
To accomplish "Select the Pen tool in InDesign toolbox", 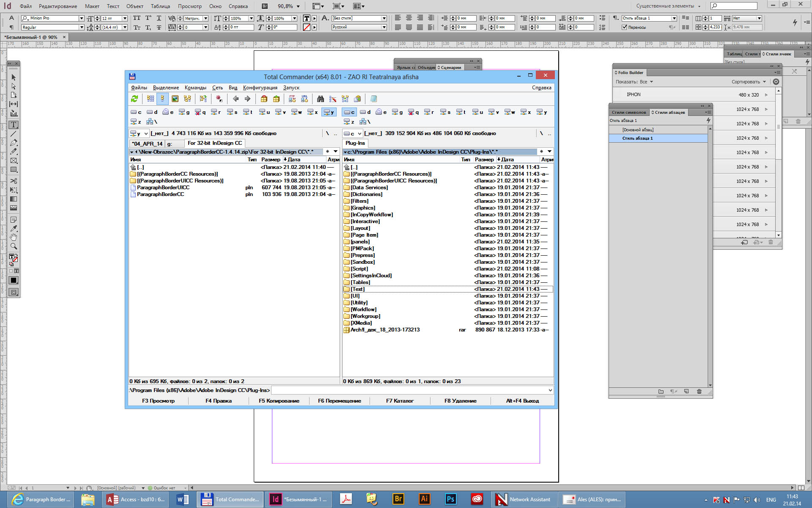I will pyautogui.click(x=14, y=143).
